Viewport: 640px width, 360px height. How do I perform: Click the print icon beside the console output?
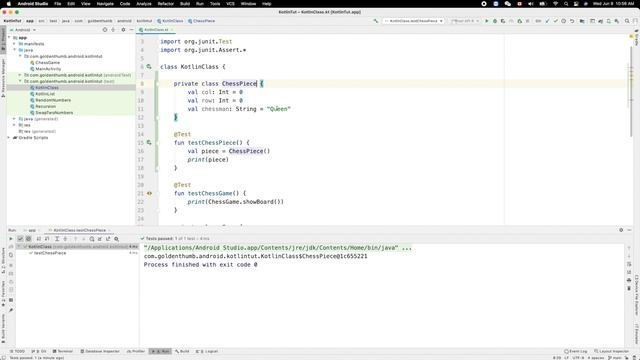[x=629, y=280]
